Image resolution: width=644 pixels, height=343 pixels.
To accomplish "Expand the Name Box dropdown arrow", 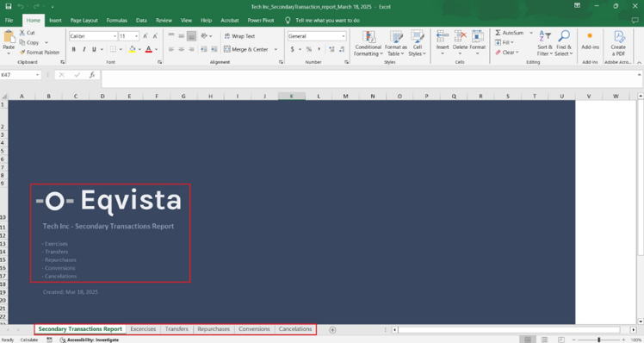I will pyautogui.click(x=37, y=75).
